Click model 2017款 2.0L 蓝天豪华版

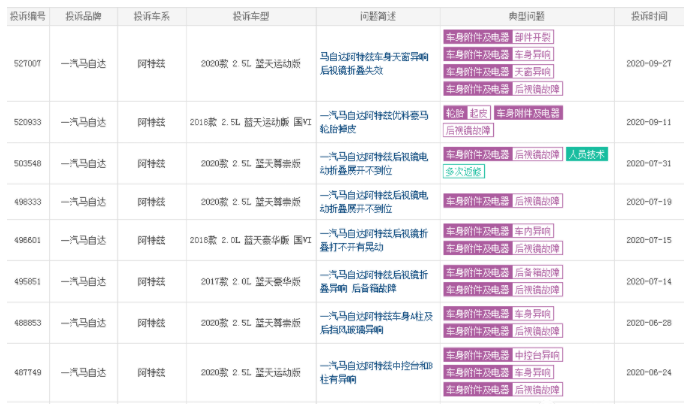[x=251, y=281]
